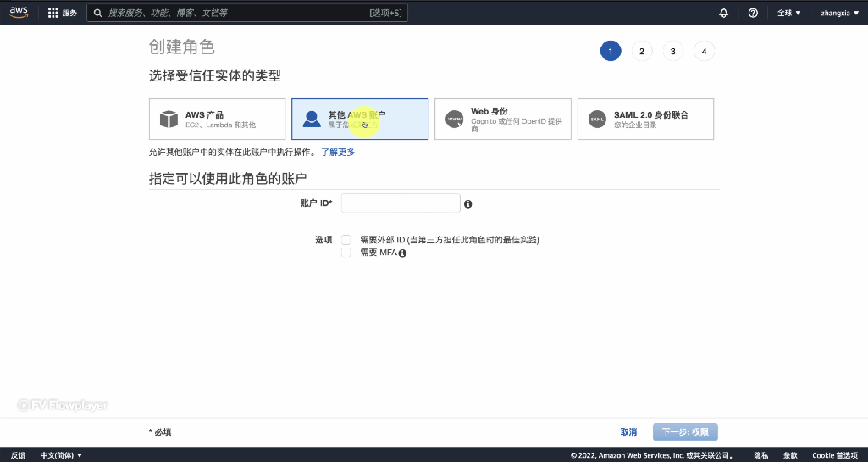Go to wizard step 2
The height and width of the screenshot is (462, 868).
642,51
